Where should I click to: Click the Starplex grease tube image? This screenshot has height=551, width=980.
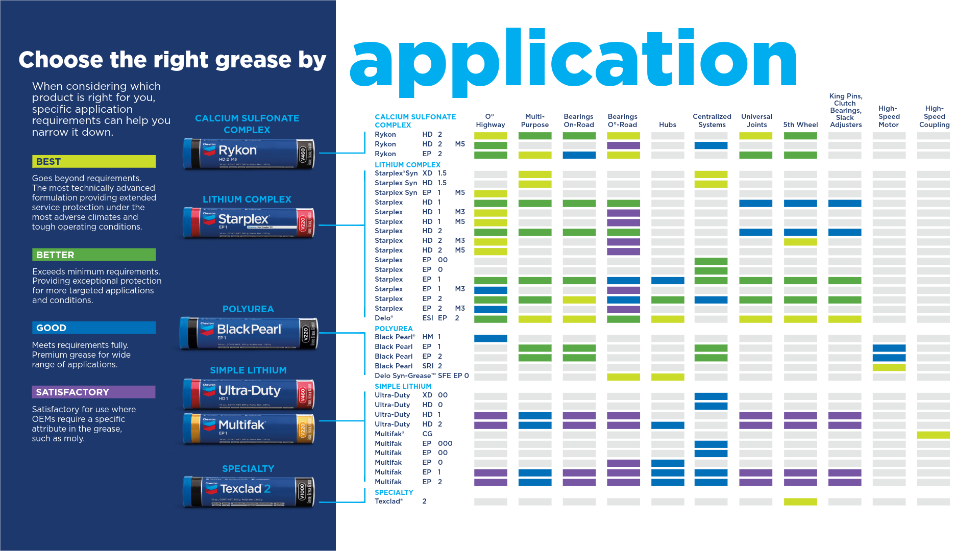249,223
